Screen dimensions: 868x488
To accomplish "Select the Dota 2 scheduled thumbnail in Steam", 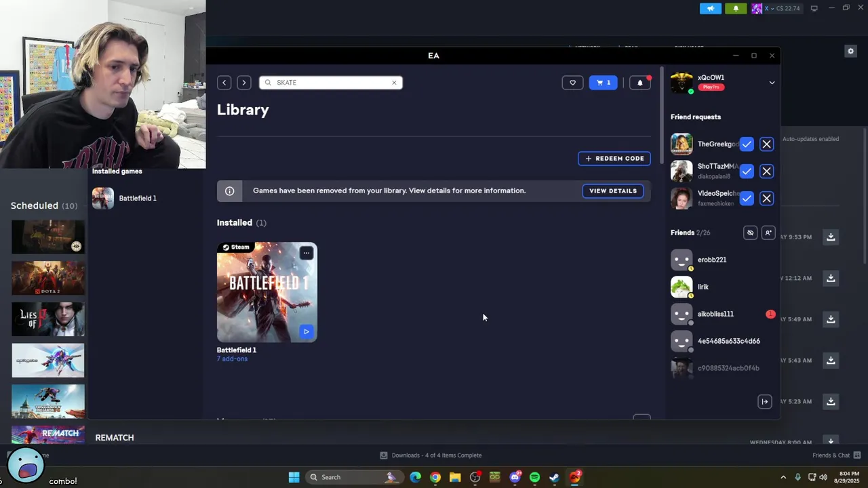I will 48,278.
